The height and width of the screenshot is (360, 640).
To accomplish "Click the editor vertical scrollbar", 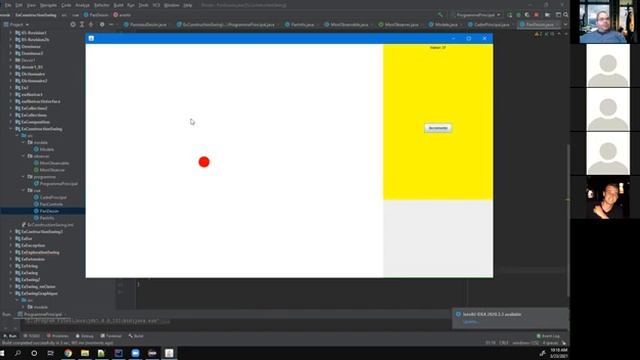I will click(568, 220).
